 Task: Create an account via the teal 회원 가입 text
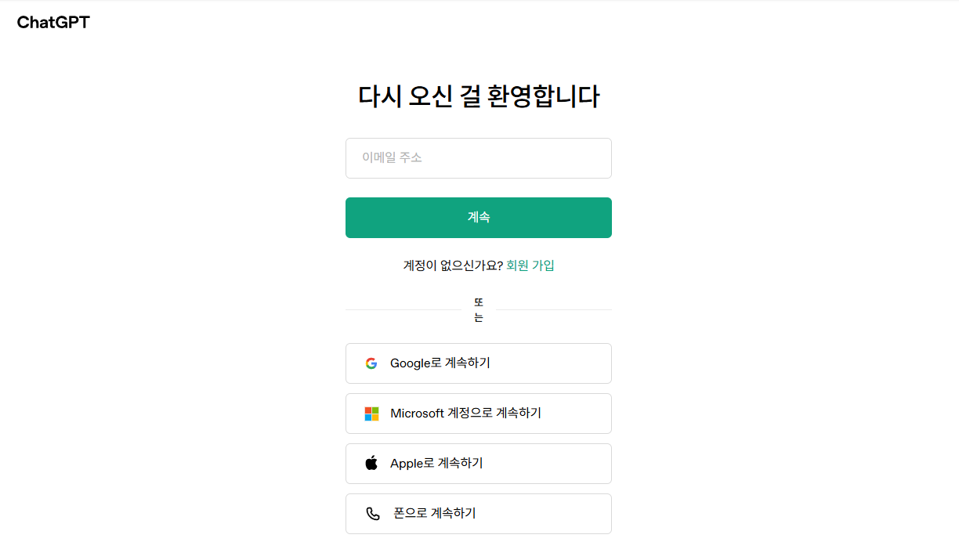530,266
